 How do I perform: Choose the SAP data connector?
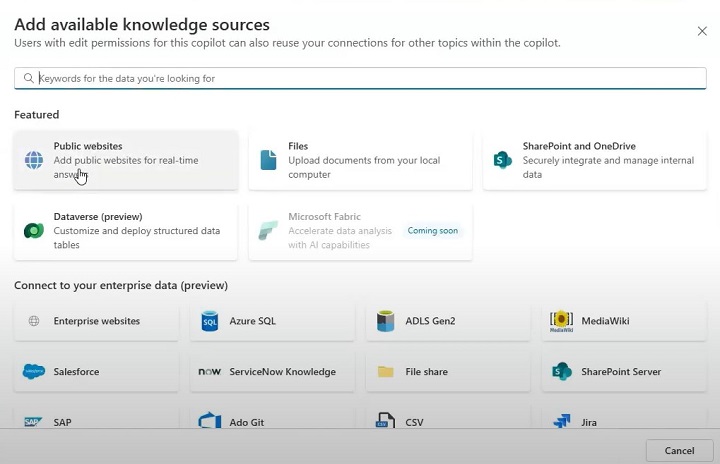point(96,422)
